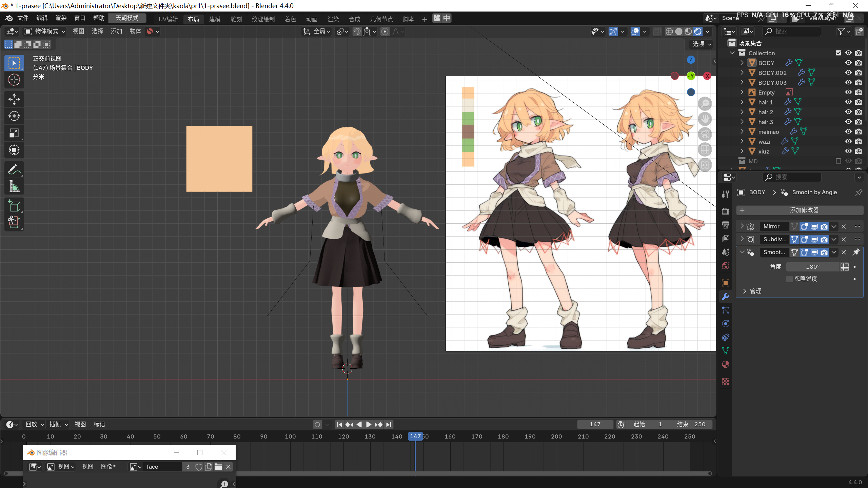The image size is (868, 488).
Task: Switch to solid viewport shading
Action: coord(678,32)
